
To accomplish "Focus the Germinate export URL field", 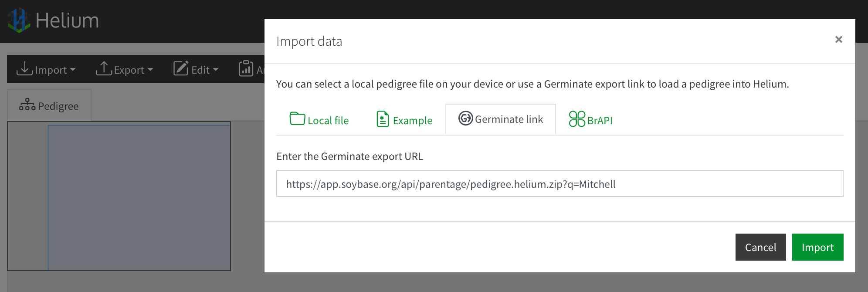I will 559,184.
